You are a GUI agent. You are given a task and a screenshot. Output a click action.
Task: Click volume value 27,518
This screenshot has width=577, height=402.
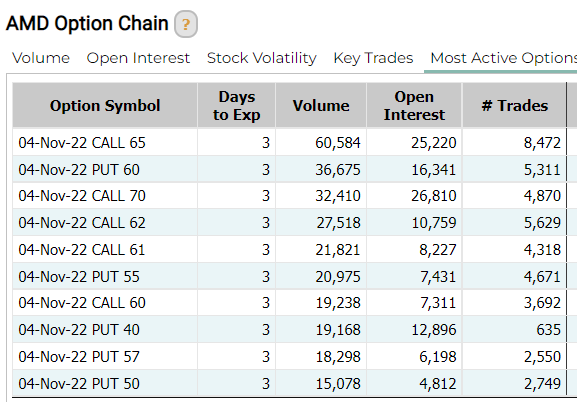pos(339,223)
